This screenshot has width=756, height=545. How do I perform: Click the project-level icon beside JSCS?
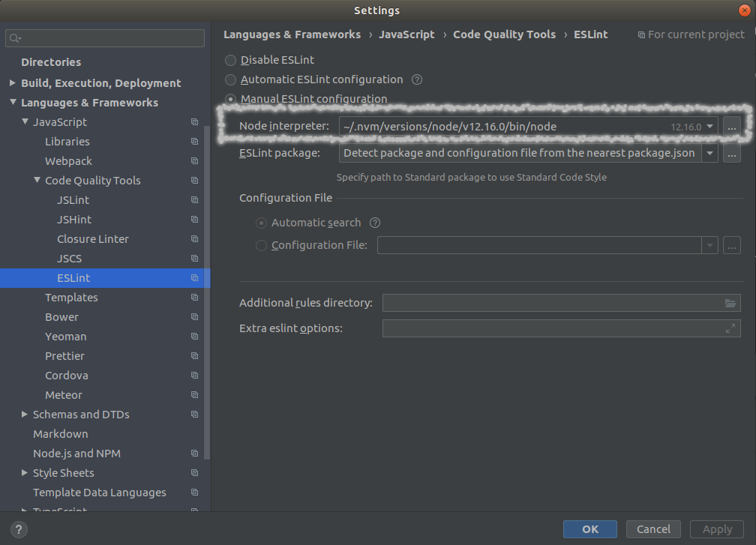pos(195,259)
